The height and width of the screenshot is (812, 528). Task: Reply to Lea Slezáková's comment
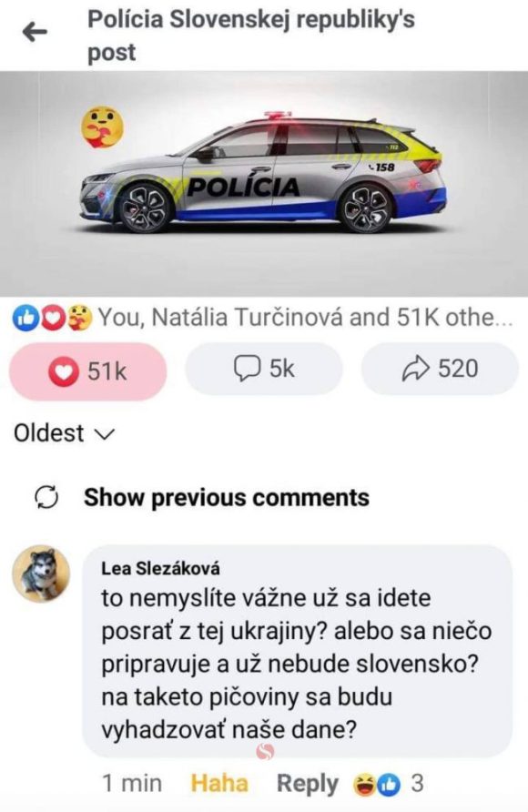(308, 784)
